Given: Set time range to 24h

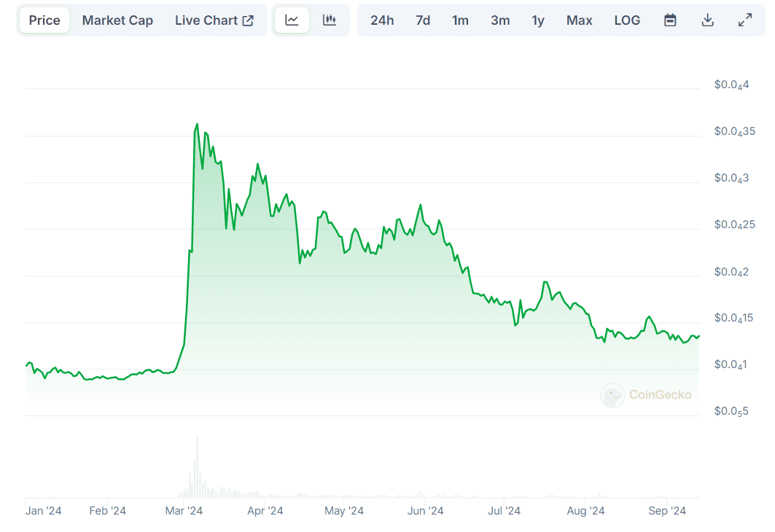Looking at the screenshot, I should pos(382,20).
